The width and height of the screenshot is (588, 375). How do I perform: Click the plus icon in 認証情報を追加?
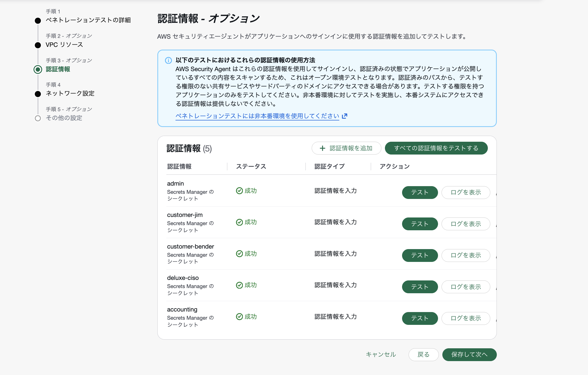[322, 148]
